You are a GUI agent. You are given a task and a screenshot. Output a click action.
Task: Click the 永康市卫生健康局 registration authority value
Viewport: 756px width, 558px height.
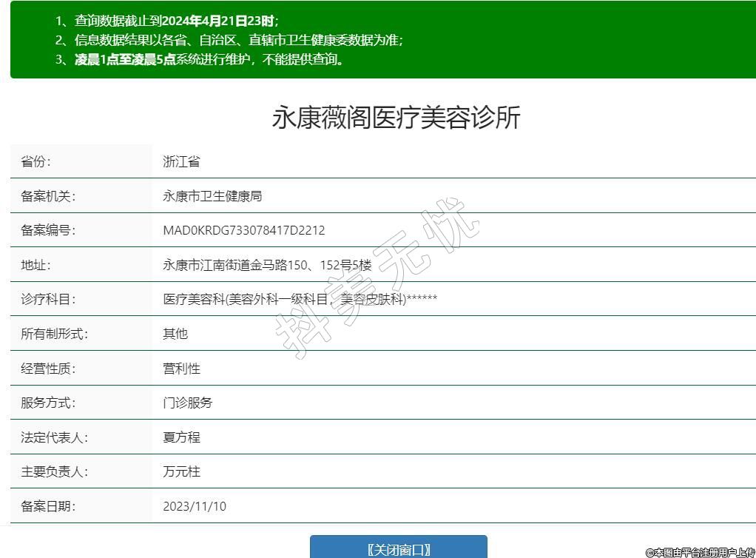click(x=212, y=196)
